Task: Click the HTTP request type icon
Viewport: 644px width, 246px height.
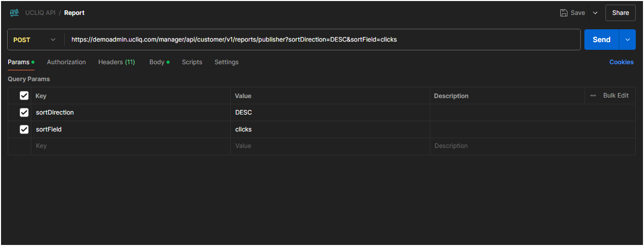Action: click(x=14, y=13)
